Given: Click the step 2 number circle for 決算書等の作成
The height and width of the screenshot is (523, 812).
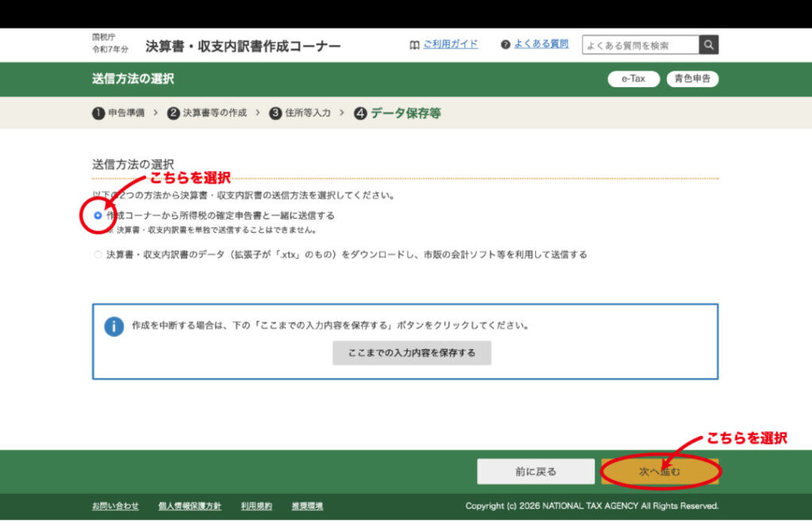Looking at the screenshot, I should tap(173, 113).
